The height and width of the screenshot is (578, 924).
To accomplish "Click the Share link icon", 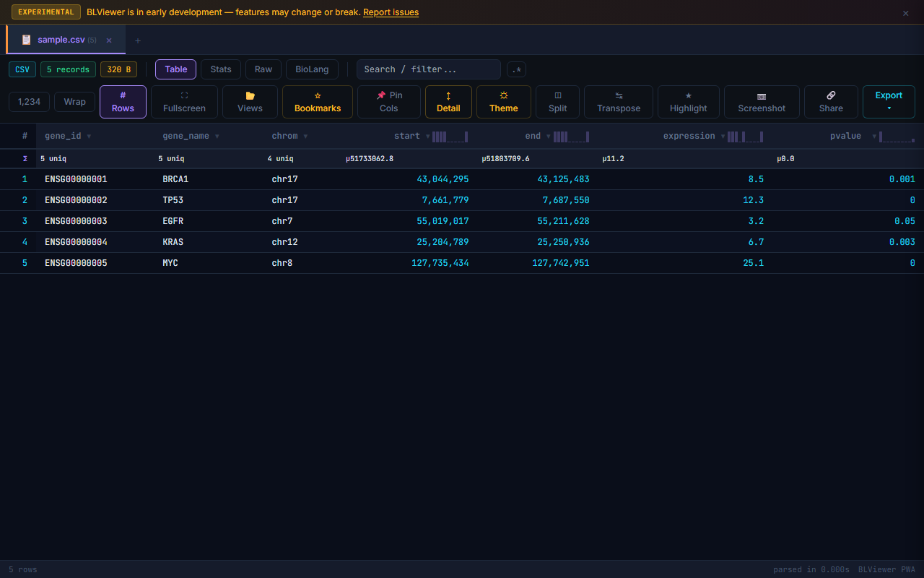I will pos(831,95).
